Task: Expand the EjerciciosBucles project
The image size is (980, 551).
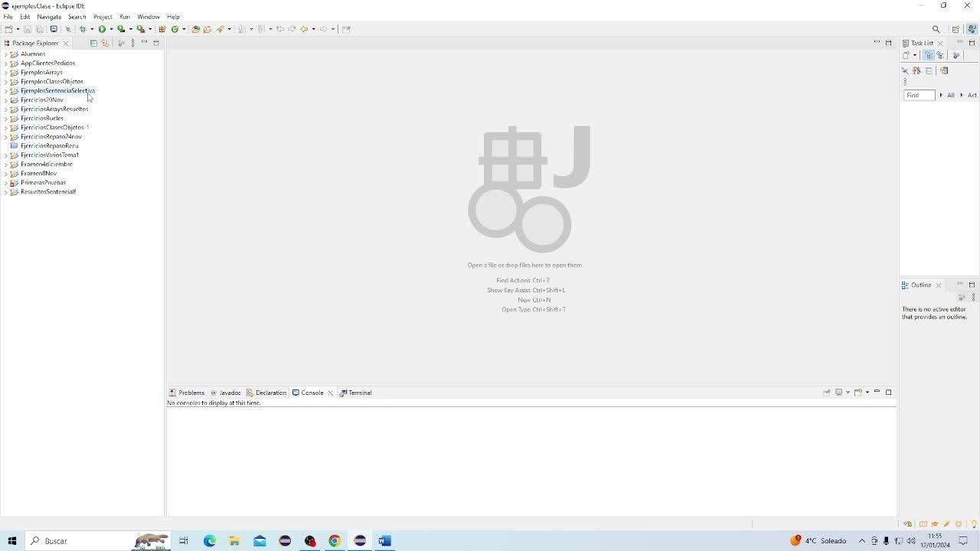Action: click(x=6, y=119)
